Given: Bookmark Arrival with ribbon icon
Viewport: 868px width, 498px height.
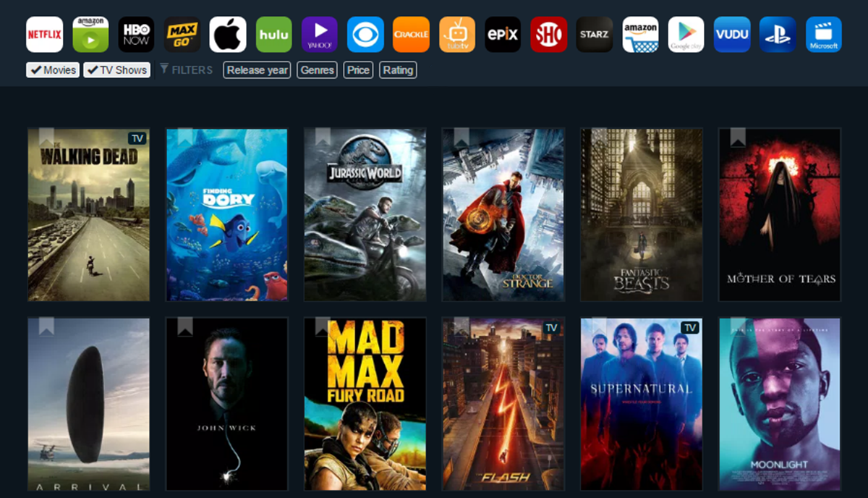Looking at the screenshot, I should click(x=46, y=326).
